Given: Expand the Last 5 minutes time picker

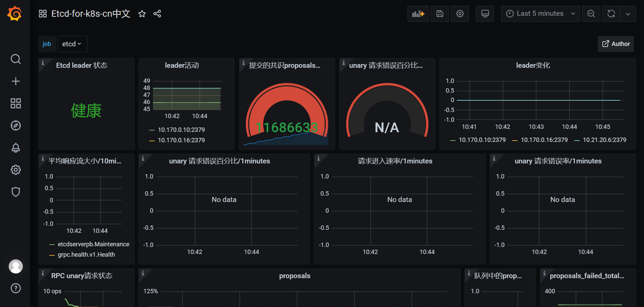Looking at the screenshot, I should coord(540,14).
